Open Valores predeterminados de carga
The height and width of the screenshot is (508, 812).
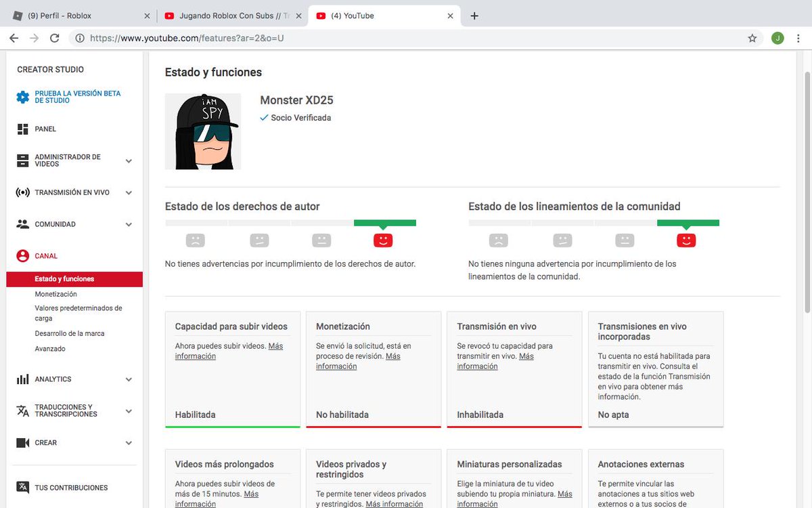[78, 313]
